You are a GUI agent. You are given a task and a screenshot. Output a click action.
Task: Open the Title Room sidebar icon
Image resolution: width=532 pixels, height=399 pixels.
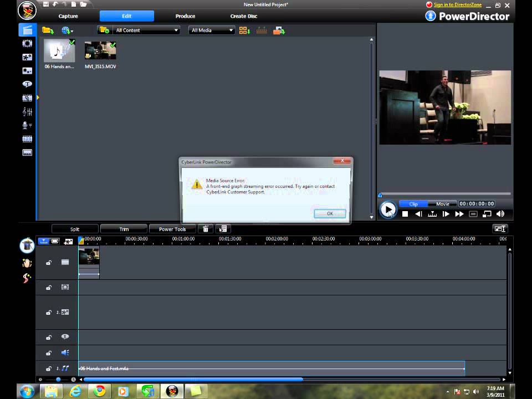(27, 84)
